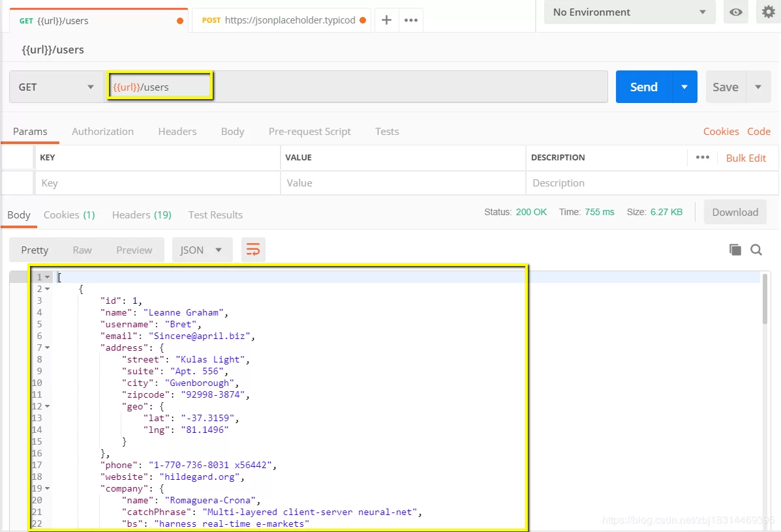Collapse the JSON array at line 1
Image resolution: width=781 pixels, height=532 pixels.
(x=48, y=277)
